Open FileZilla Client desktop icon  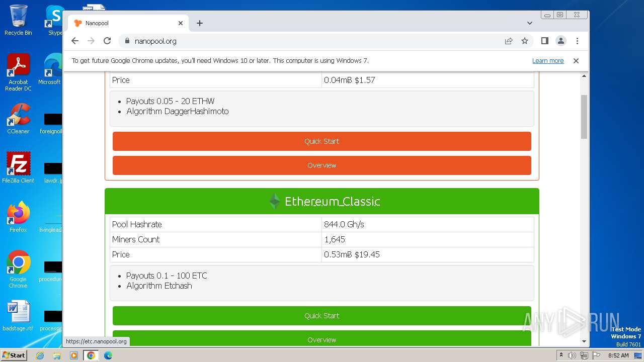click(18, 167)
